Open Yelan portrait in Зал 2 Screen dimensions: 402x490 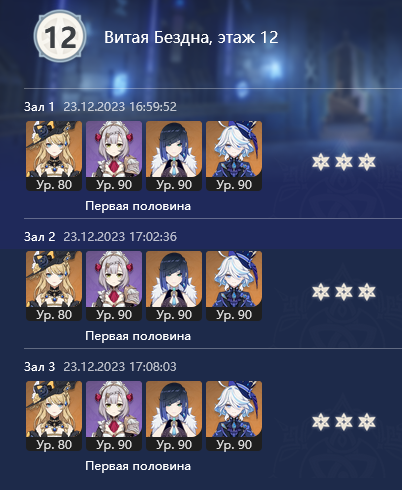(174, 286)
